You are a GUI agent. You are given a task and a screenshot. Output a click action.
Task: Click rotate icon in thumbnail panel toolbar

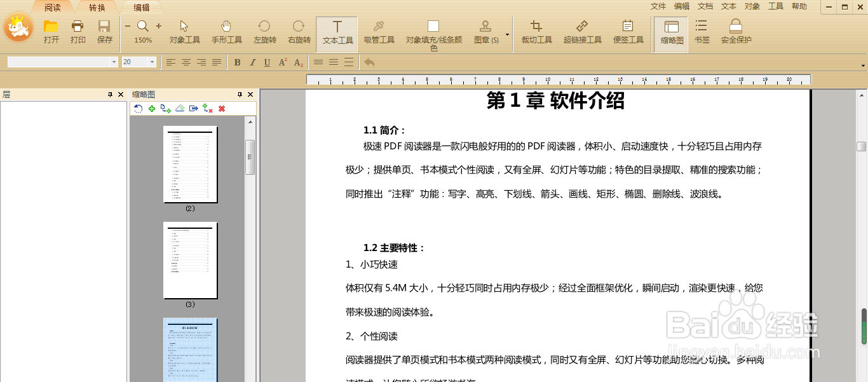tap(138, 109)
